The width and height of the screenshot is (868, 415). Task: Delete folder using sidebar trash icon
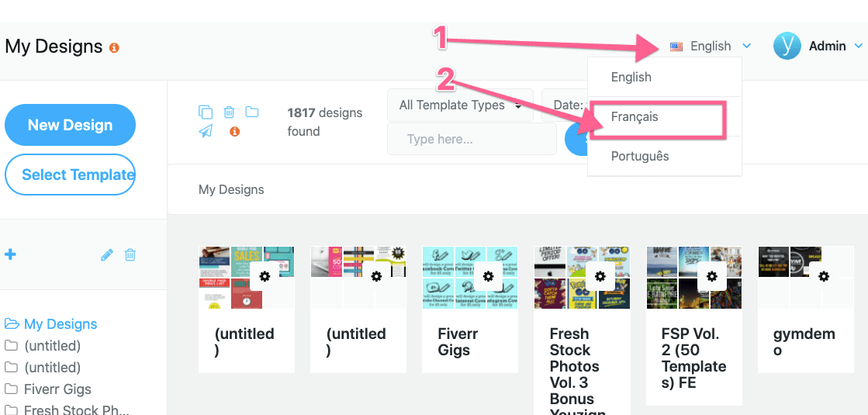coord(130,254)
